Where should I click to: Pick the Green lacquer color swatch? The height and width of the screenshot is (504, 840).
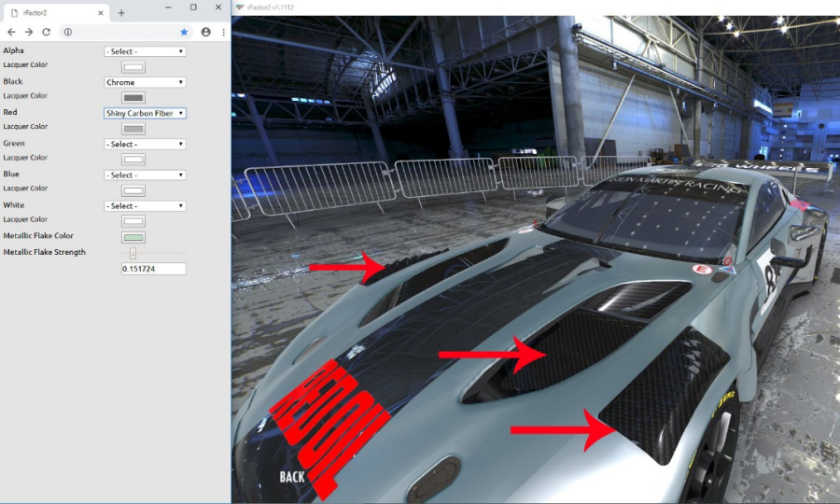[x=133, y=160]
